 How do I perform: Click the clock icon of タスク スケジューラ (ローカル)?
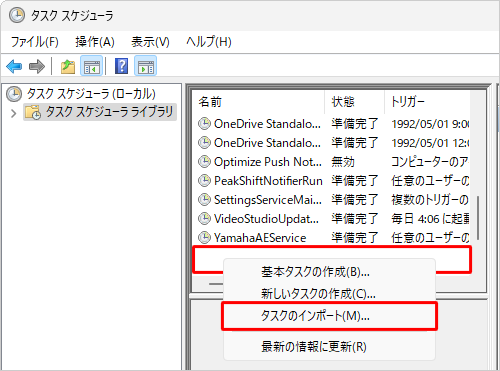click(x=14, y=94)
